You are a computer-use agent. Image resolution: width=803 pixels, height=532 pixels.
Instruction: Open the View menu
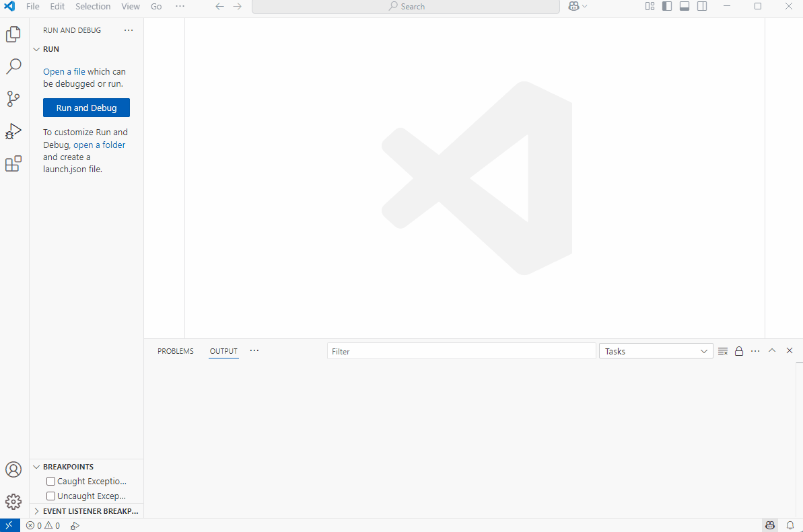pyautogui.click(x=131, y=6)
